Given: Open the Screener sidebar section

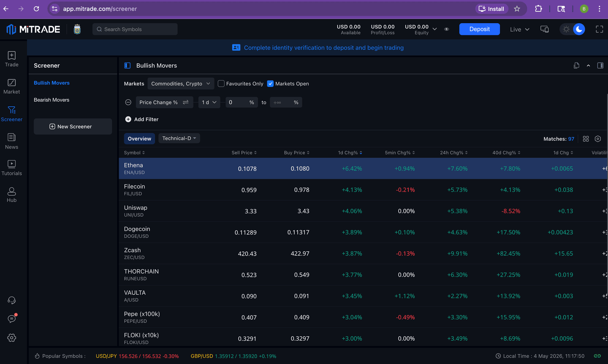Looking at the screenshot, I should (x=12, y=114).
